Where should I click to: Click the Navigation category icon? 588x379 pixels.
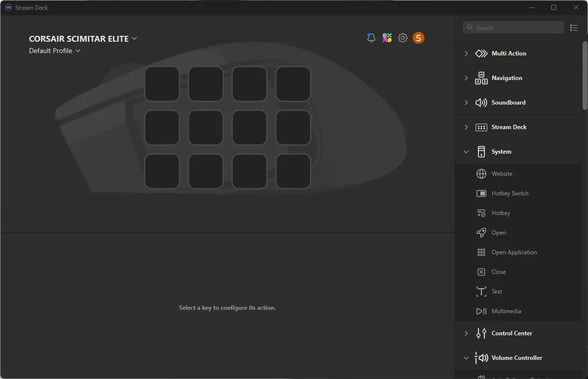[481, 78]
